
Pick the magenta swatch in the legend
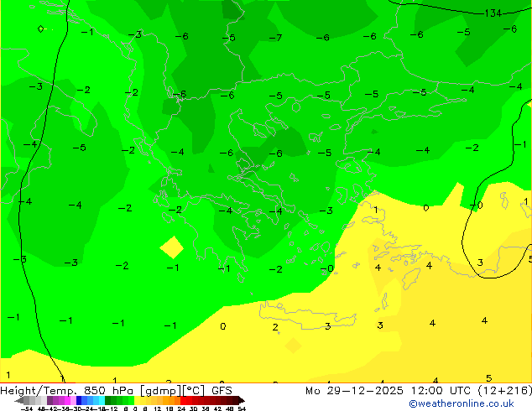coord(67,400)
